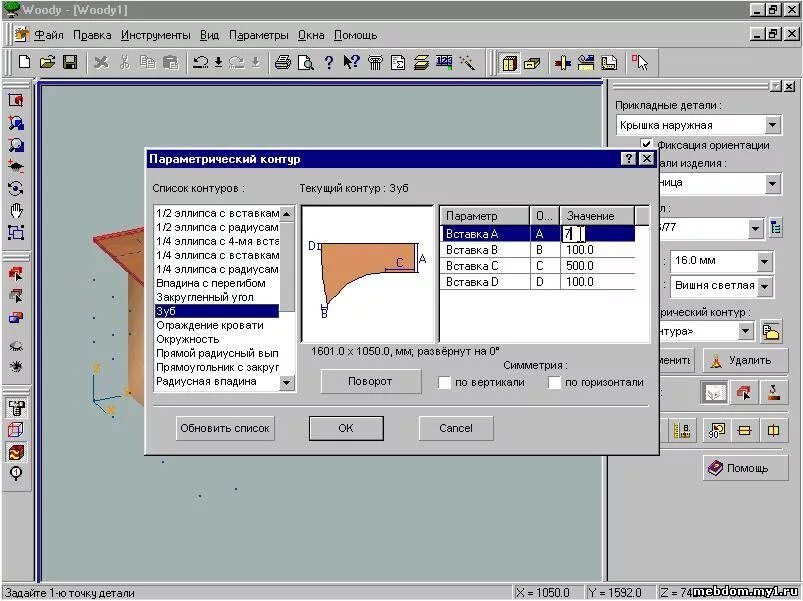Viewport: 803px width, 601px height.
Task: Click contour list scrollbar down arrow
Action: point(287,382)
